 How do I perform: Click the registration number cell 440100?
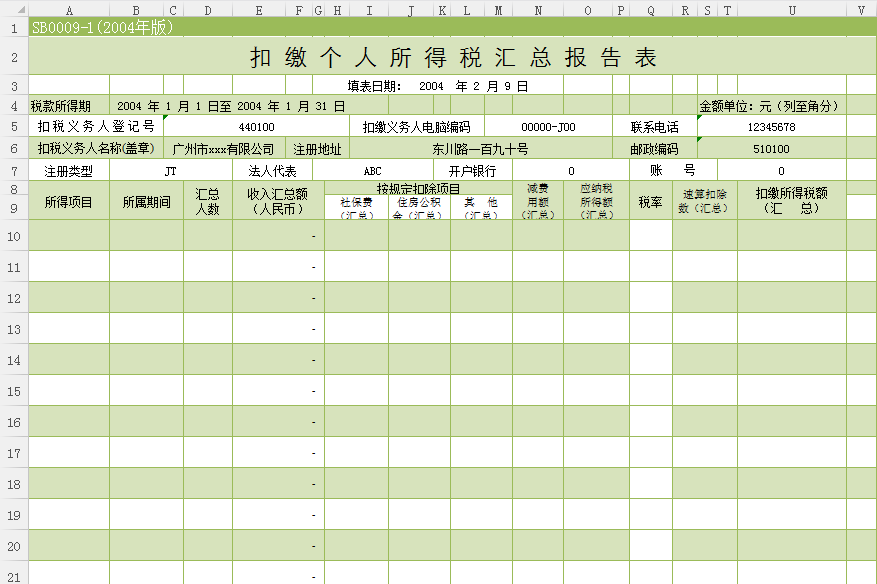click(x=257, y=127)
